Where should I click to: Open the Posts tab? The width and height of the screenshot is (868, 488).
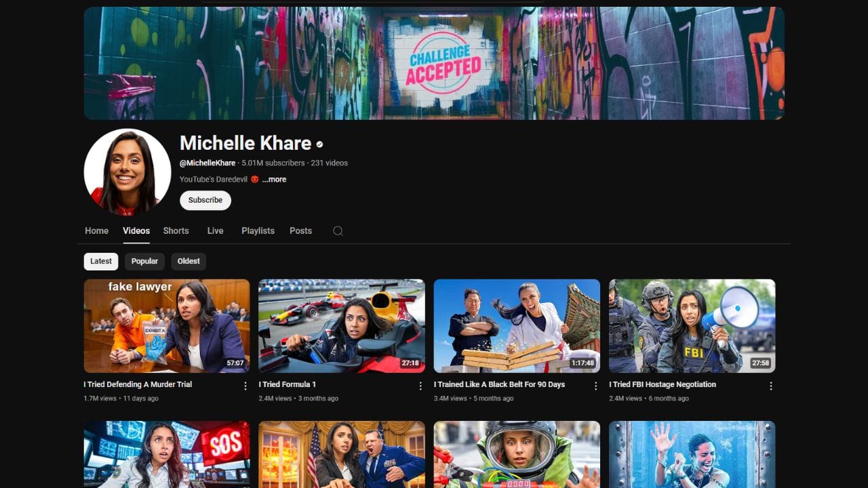click(300, 231)
